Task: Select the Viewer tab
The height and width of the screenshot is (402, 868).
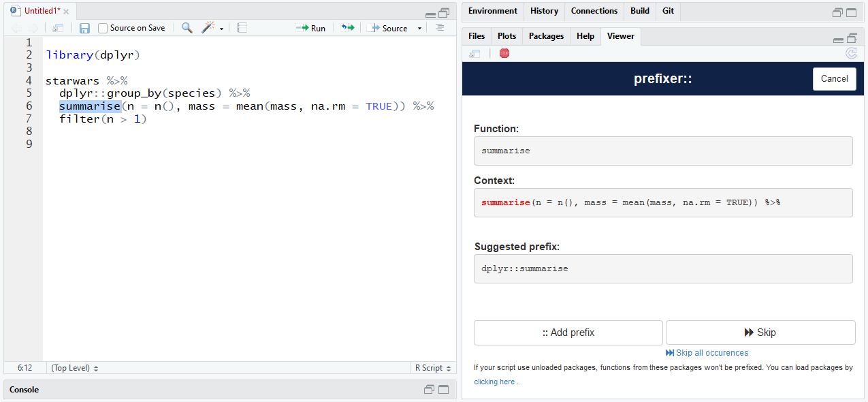Action: 621,36
